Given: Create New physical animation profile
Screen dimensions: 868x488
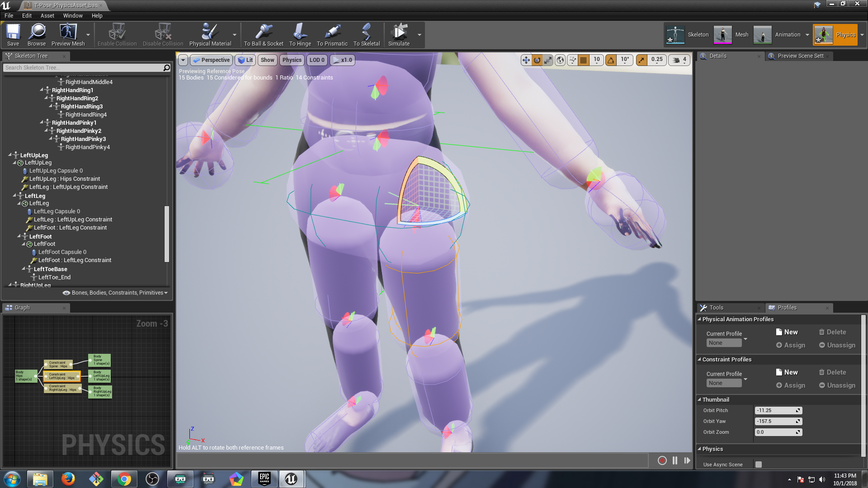Looking at the screenshot, I should pyautogui.click(x=787, y=332).
